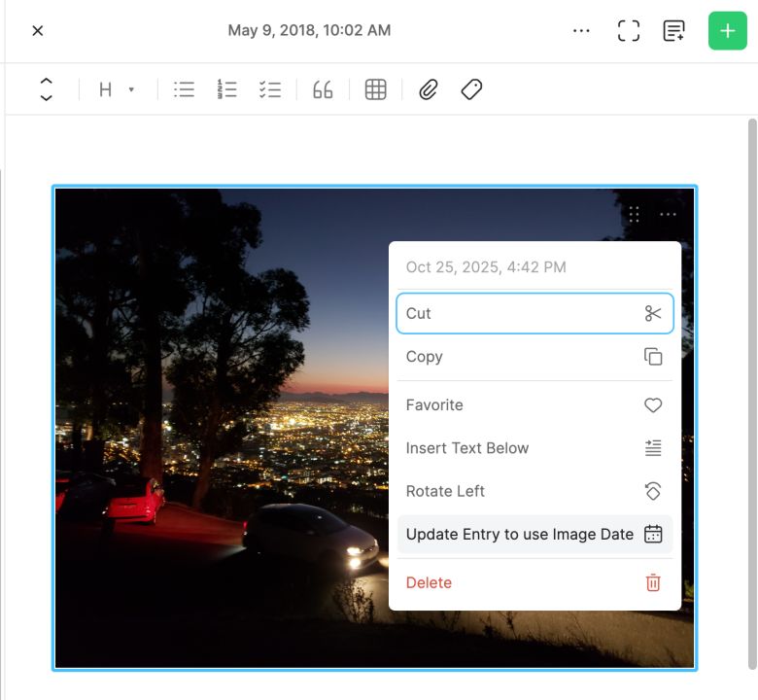This screenshot has height=700, width=758.
Task: Select Insert Text Below
Action: click(x=534, y=448)
